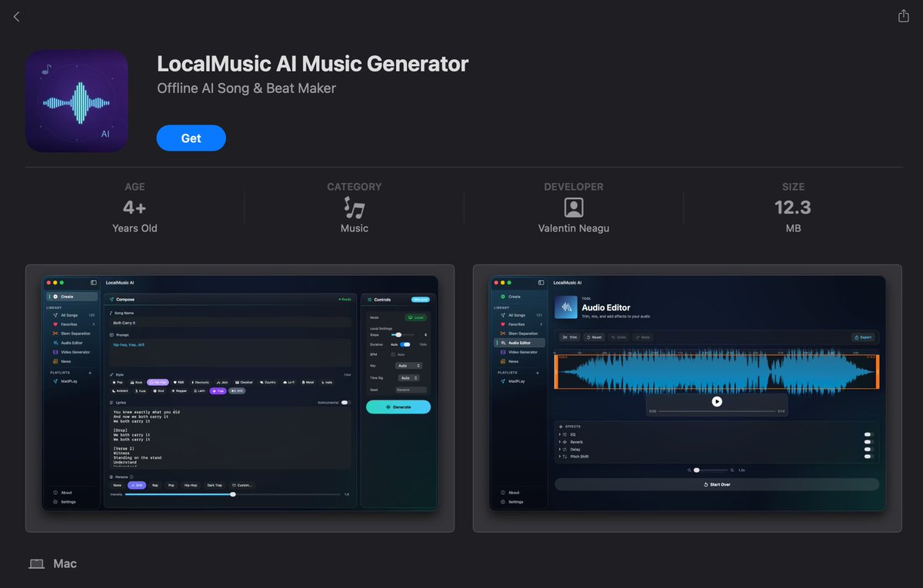
Task: Expand the Reverb effect row
Action: (559, 442)
